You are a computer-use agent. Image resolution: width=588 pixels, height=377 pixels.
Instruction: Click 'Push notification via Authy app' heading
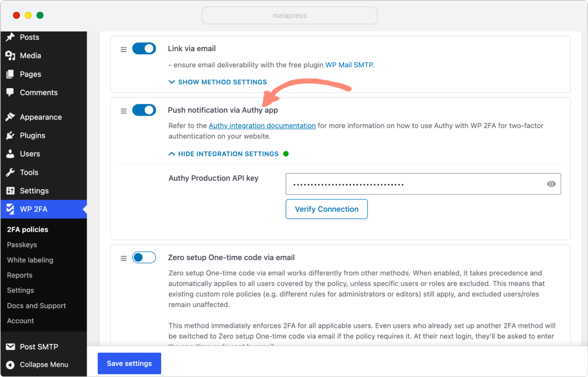click(x=223, y=110)
